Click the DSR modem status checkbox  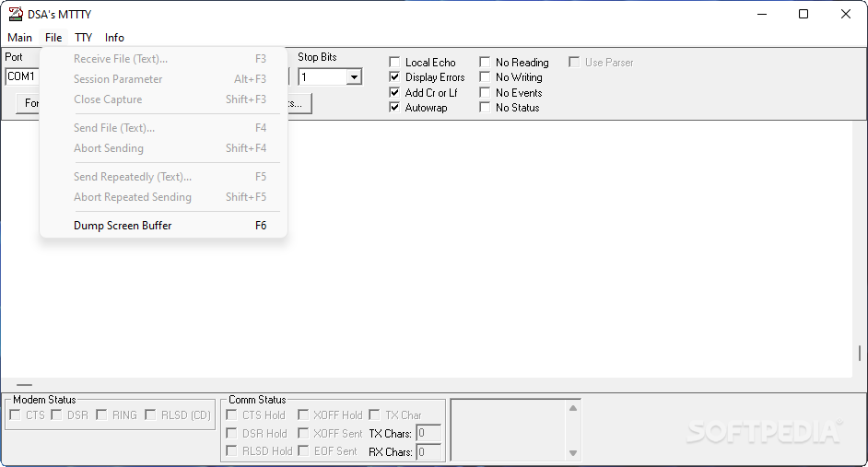pyautogui.click(x=56, y=415)
